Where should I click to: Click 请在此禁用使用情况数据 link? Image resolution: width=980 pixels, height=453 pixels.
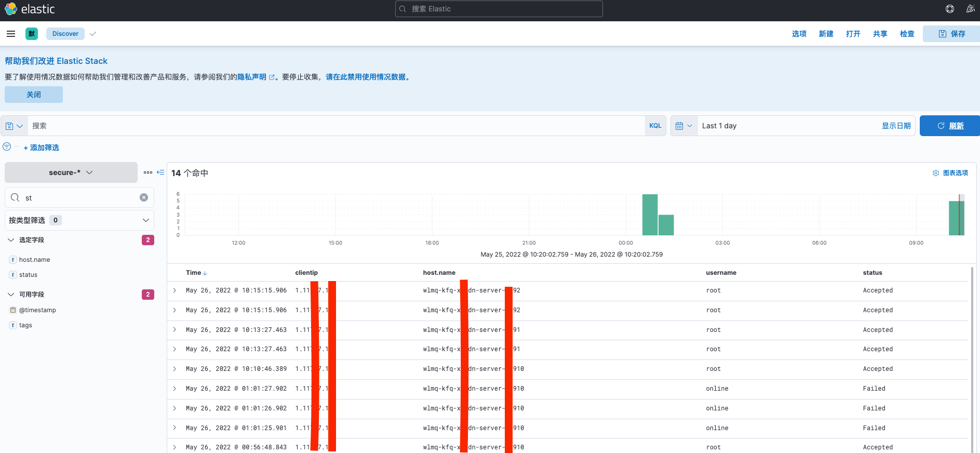366,77
